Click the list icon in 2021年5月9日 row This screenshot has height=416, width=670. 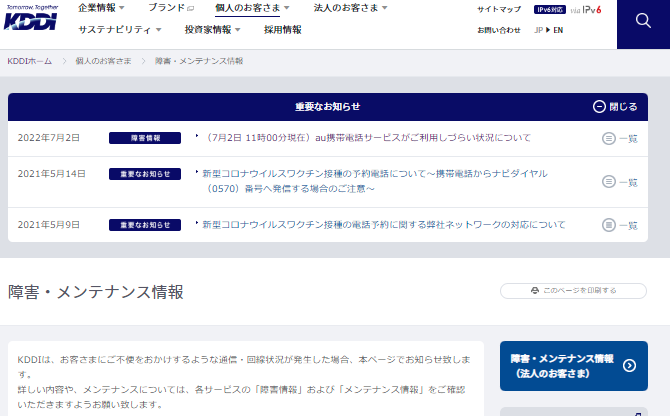[608, 225]
